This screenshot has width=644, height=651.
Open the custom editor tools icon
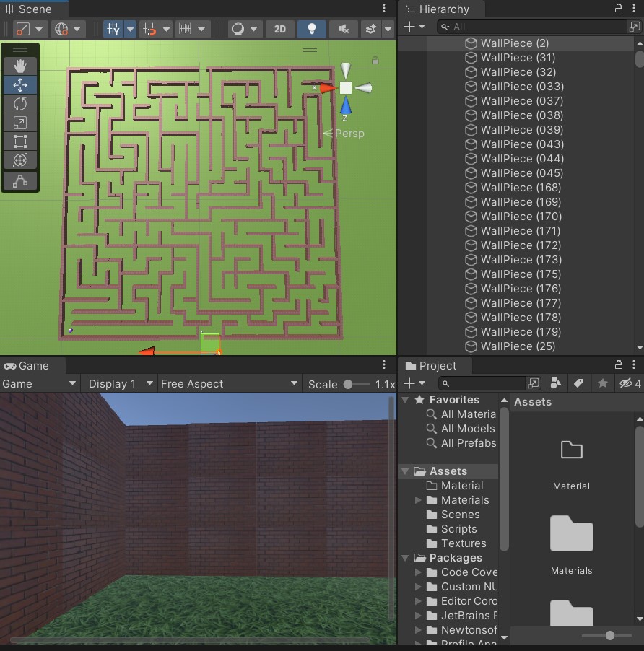(x=20, y=181)
